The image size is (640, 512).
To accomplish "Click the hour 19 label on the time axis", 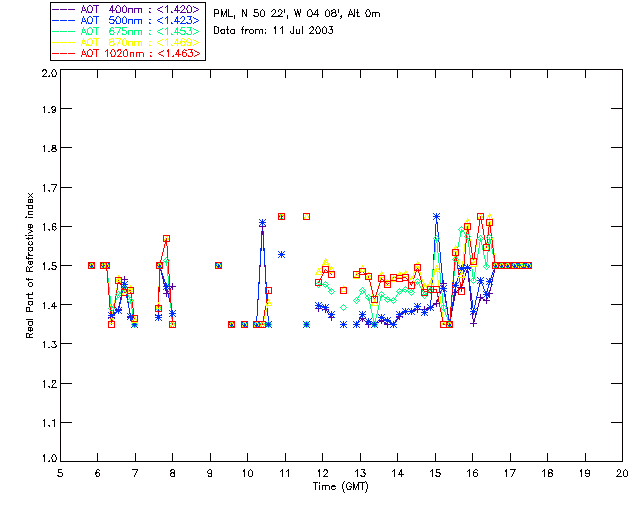I will tap(585, 473).
